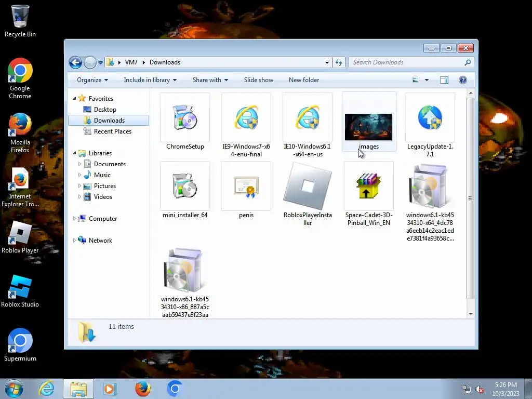Collapse the Favorites tree group
532x399 pixels.
click(74, 98)
